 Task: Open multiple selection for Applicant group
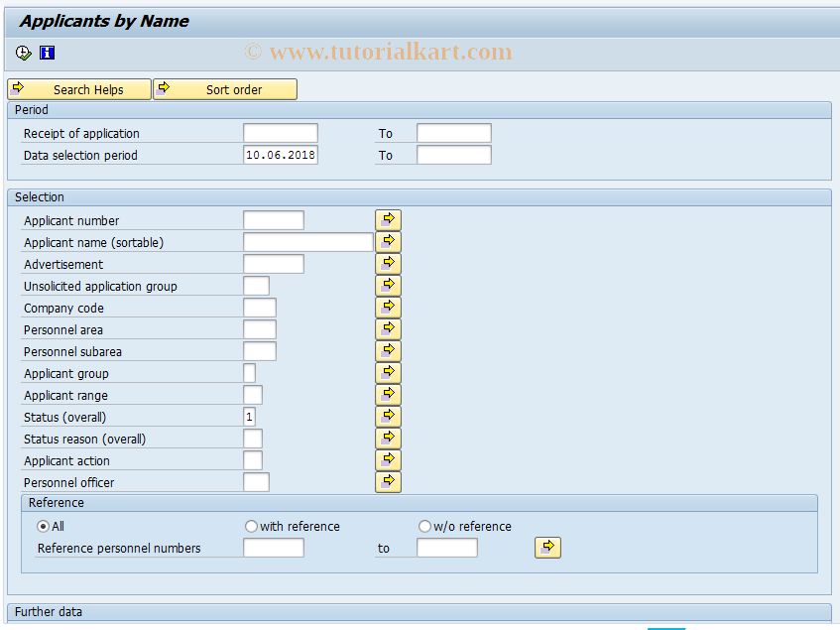click(389, 372)
